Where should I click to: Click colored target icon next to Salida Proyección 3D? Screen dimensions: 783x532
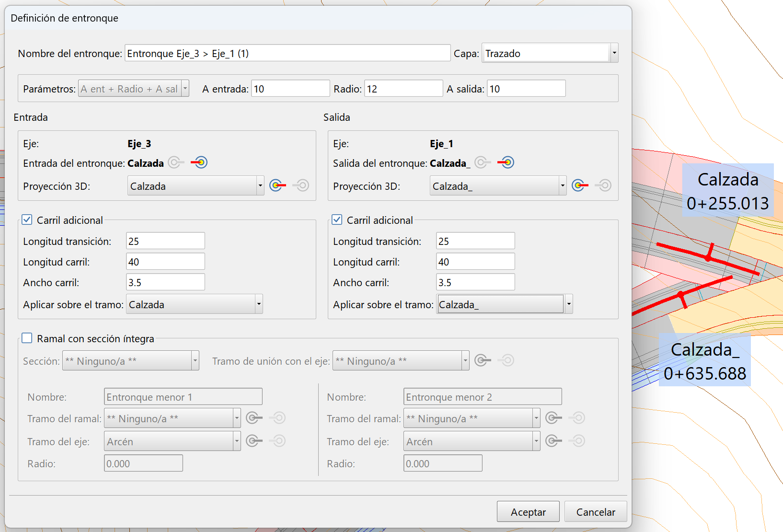[x=580, y=185]
